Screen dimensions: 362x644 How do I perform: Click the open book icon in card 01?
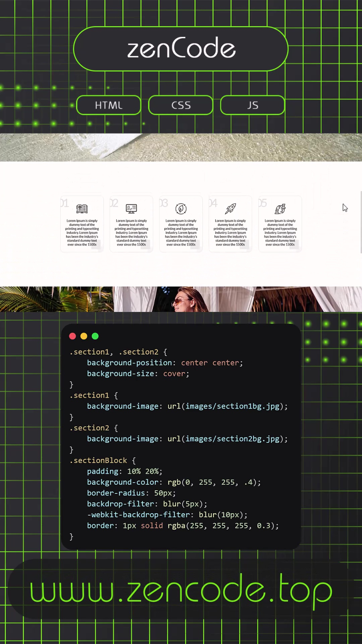pos(82,208)
